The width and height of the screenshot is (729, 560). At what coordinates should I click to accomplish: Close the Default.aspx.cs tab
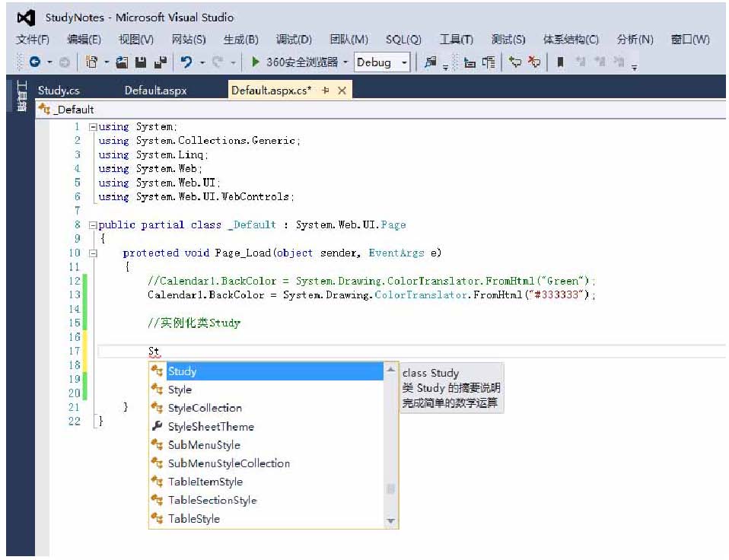(342, 90)
